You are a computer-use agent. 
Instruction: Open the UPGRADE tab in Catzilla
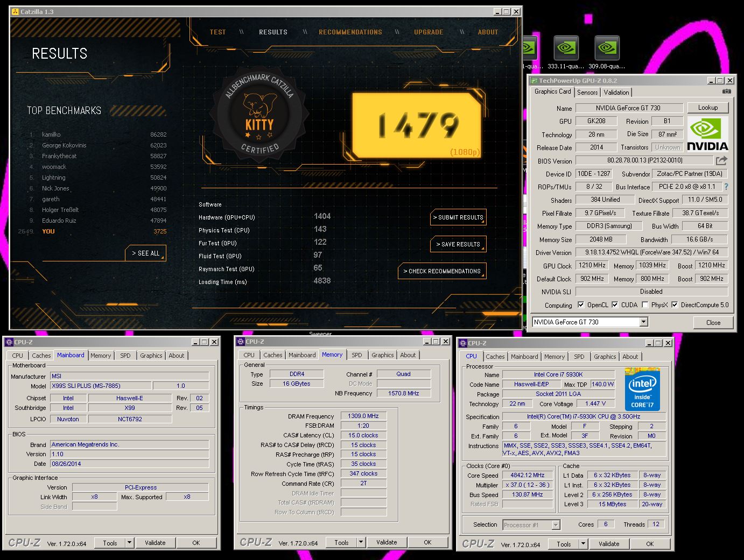tap(429, 32)
